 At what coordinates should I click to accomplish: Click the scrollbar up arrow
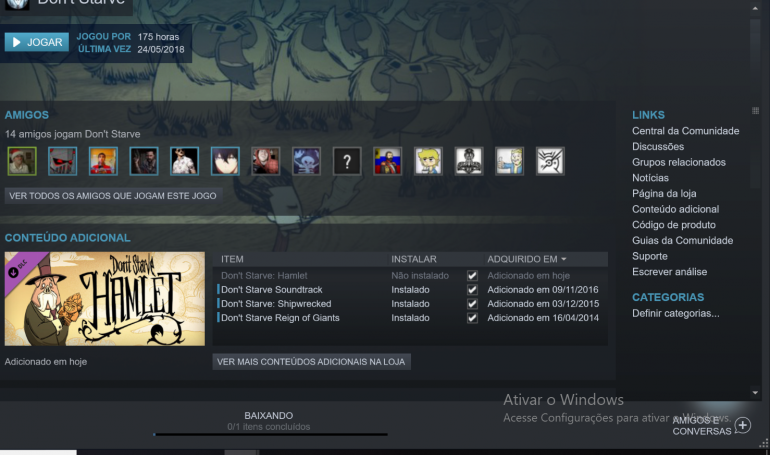pos(755,8)
